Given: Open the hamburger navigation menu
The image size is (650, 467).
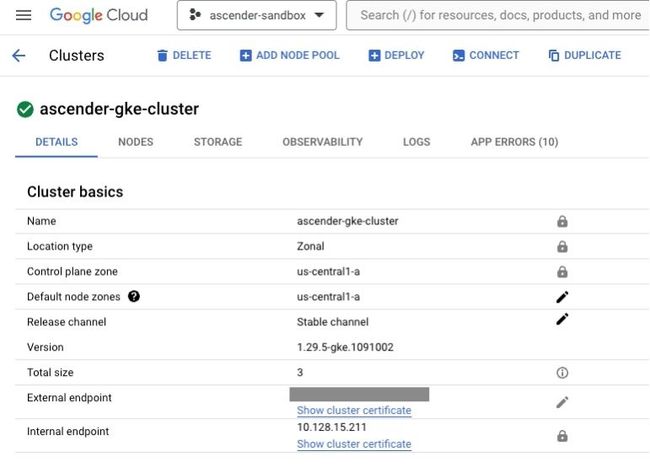Looking at the screenshot, I should (24, 15).
